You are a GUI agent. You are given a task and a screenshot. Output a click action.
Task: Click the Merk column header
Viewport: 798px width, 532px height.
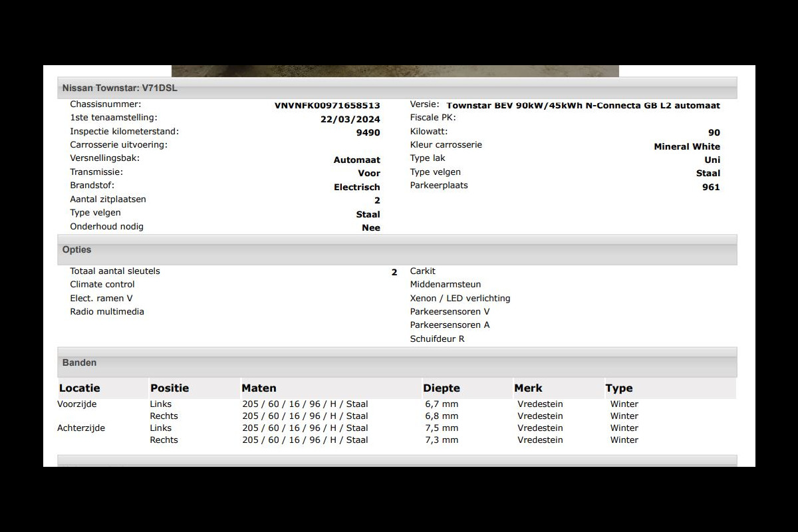529,388
